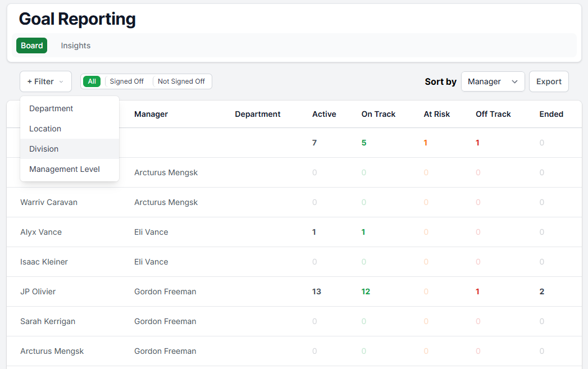Click the chevron in the Sort by box
588x369 pixels.
[514, 81]
